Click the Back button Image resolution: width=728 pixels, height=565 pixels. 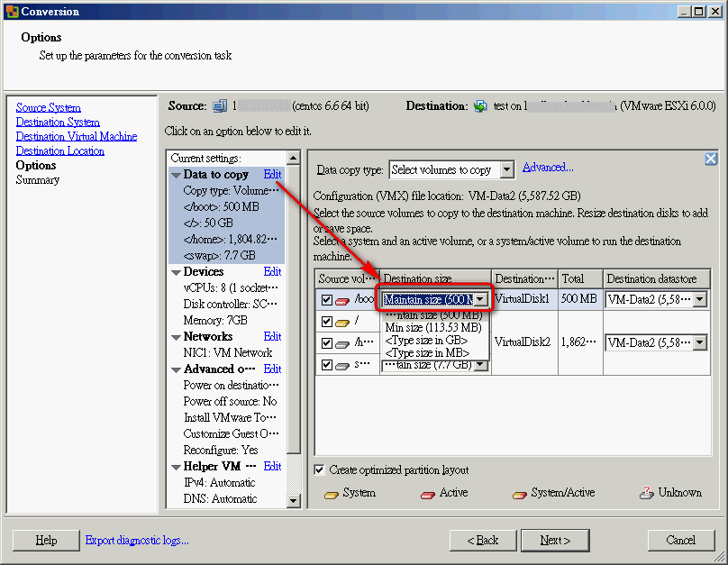tap(483, 541)
